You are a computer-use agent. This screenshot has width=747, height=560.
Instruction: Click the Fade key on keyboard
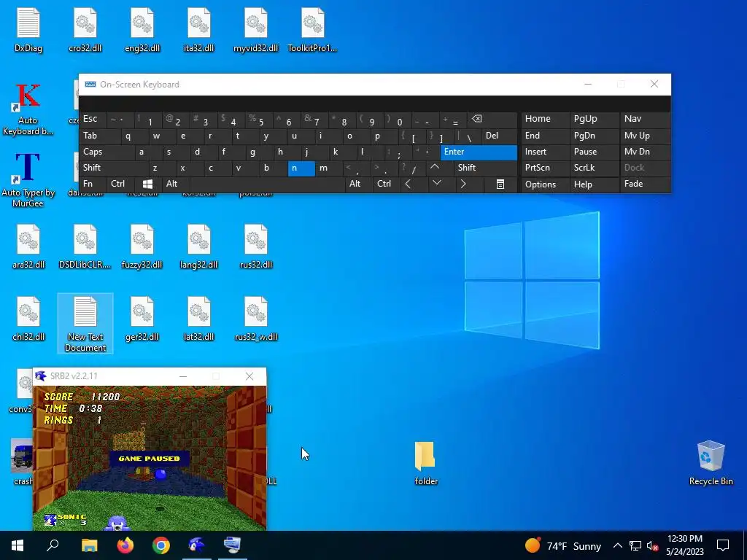click(x=645, y=184)
